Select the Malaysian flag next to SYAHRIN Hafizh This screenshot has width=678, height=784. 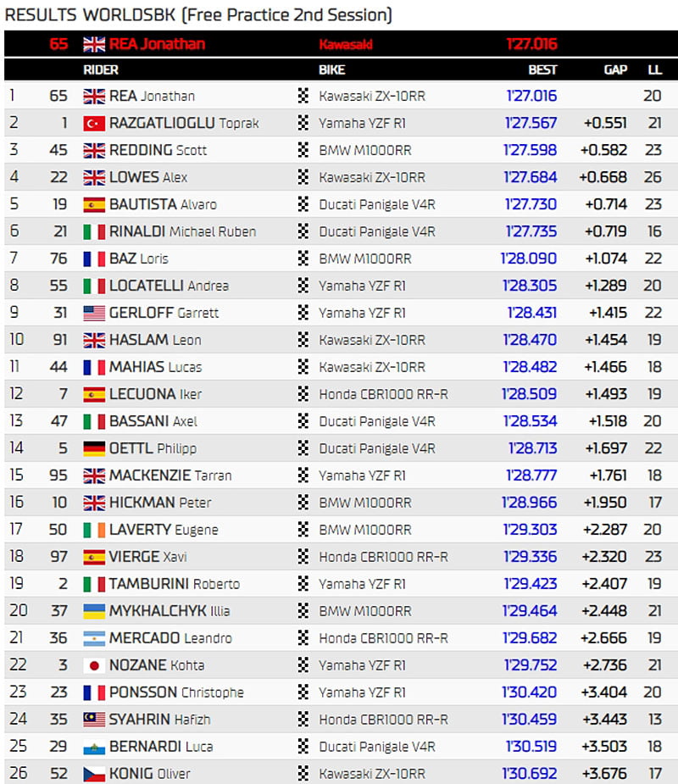[93, 720]
